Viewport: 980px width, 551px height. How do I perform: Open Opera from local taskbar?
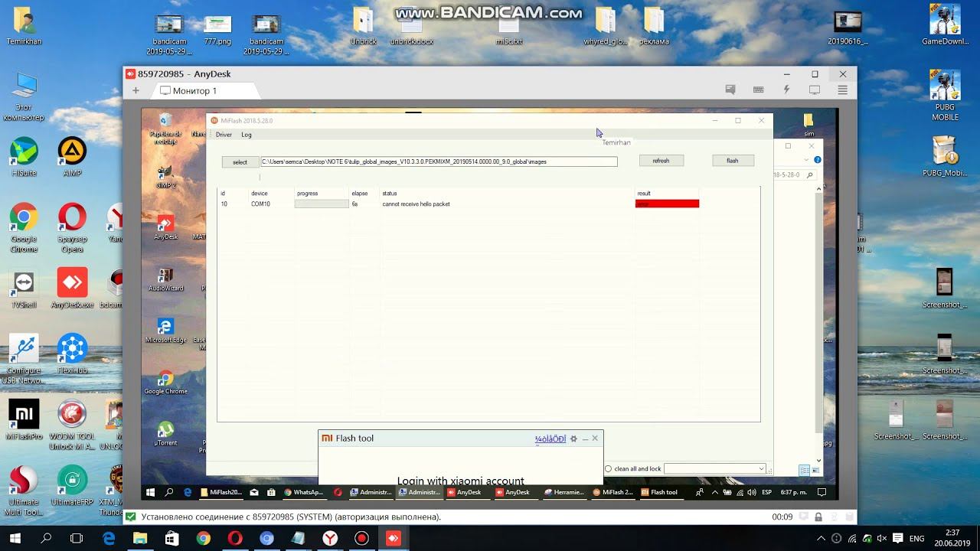[234, 538]
